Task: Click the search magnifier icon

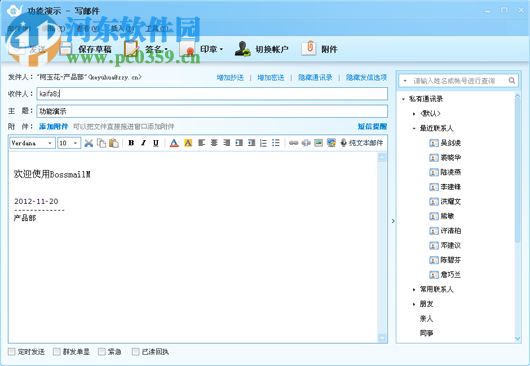Action: pyautogui.click(x=512, y=80)
